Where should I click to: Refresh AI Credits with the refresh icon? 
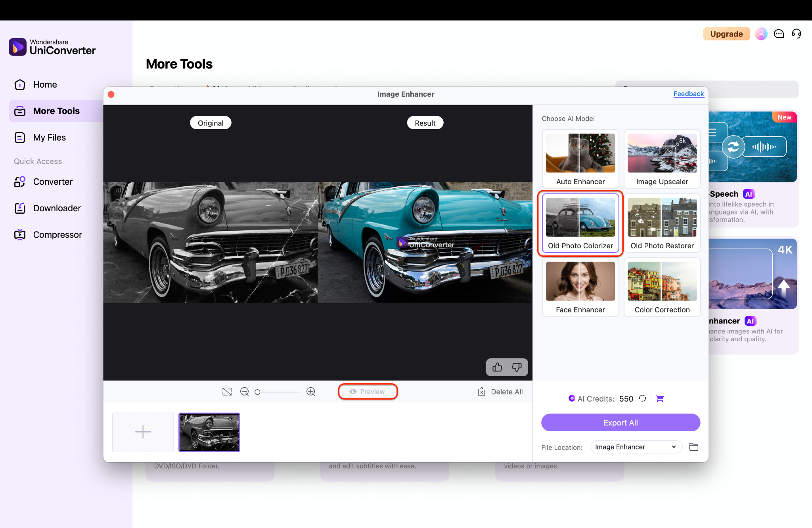click(x=642, y=398)
